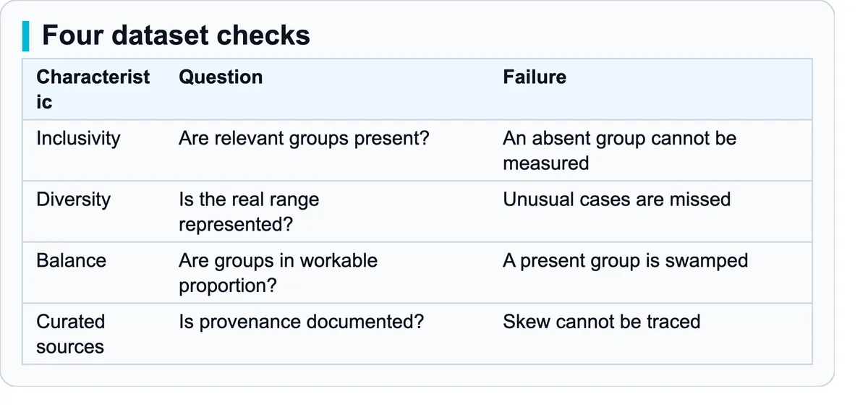Click 'A present group is swamped' cell
This screenshot has width=868, height=420.
626,260
